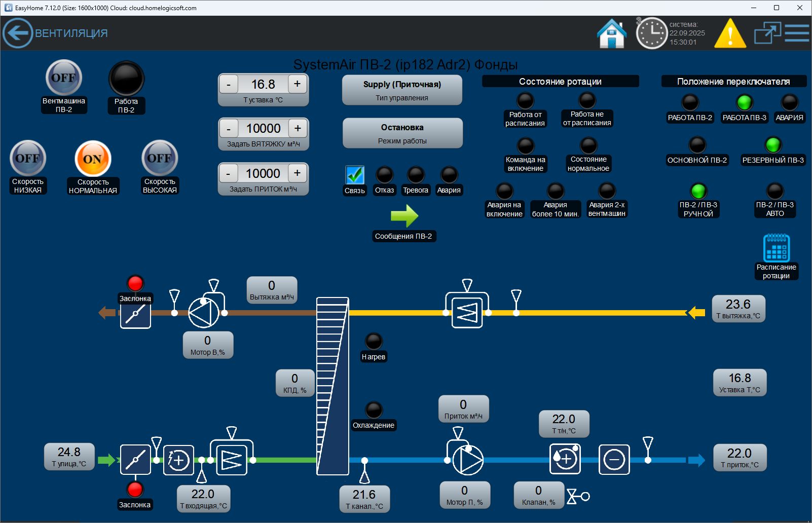Toggle Вентмашина ПВ-2 OFF switch
Viewport: 812px width, 523px height.
[63, 78]
